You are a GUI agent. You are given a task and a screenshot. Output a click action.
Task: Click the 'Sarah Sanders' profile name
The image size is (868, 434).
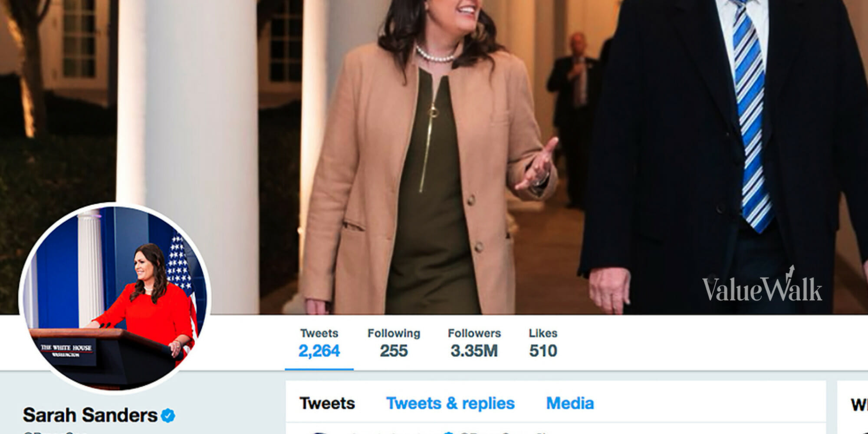click(90, 415)
